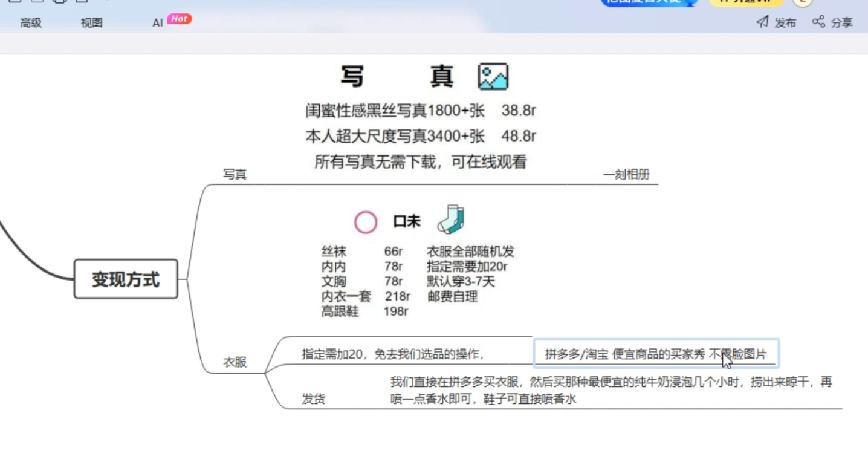The width and height of the screenshot is (868, 462).
Task: Click the socks icon
Action: click(x=451, y=220)
